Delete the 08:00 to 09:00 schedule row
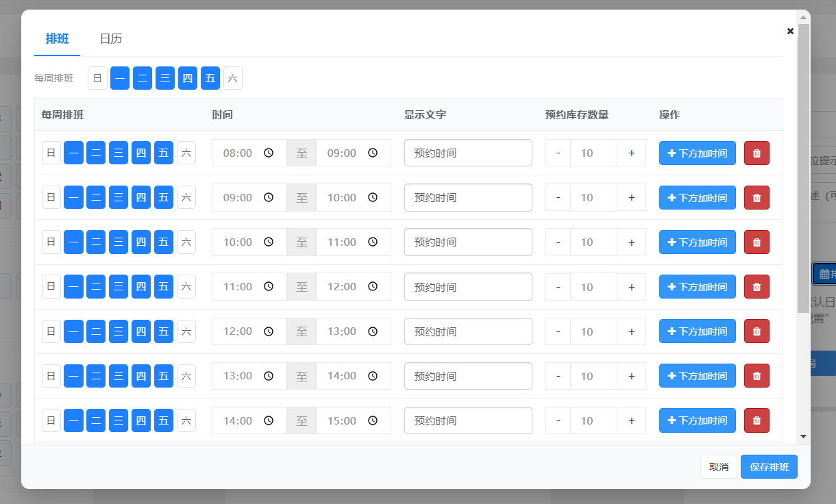This screenshot has height=504, width=836. coord(757,153)
